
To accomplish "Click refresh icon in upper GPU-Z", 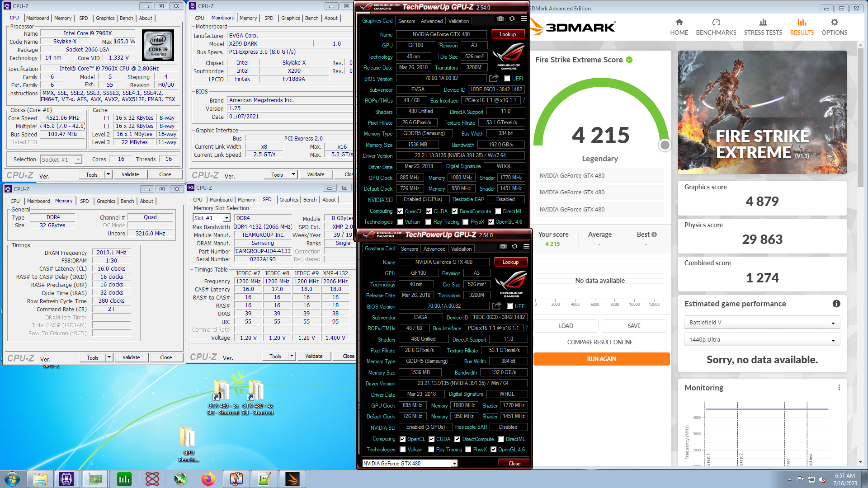I will [512, 19].
